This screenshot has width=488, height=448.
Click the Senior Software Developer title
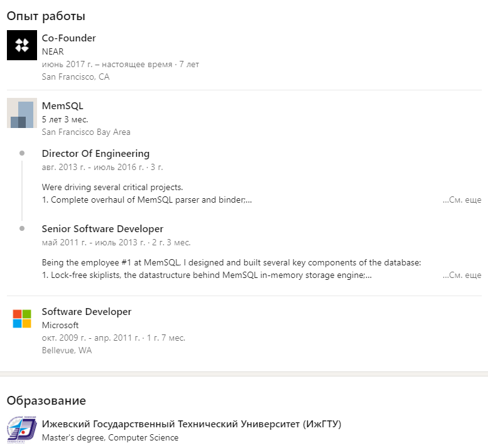point(102,229)
